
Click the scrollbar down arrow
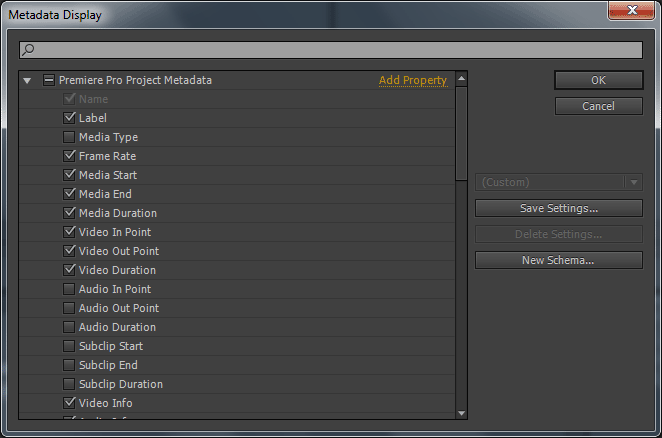coord(461,413)
